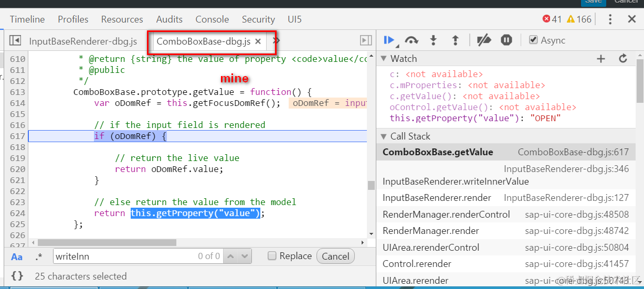Select ComboBoxBase.getValue call stack frame
The height and width of the screenshot is (289, 644).
tap(506, 152)
